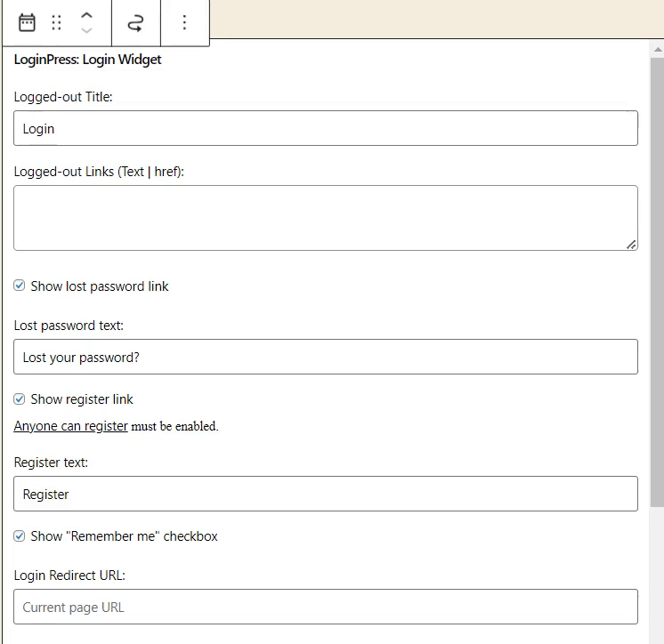Move block down with the down chevron
664x644 pixels.
[86, 30]
